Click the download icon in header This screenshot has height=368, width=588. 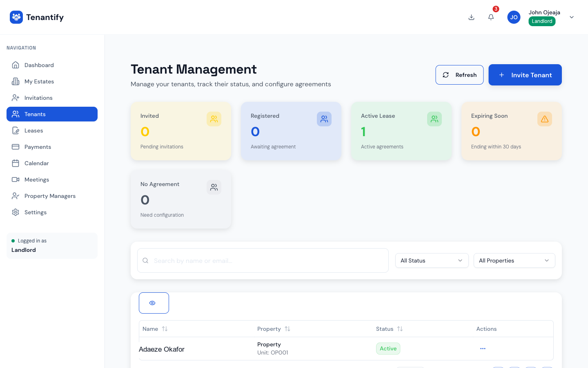(x=471, y=17)
